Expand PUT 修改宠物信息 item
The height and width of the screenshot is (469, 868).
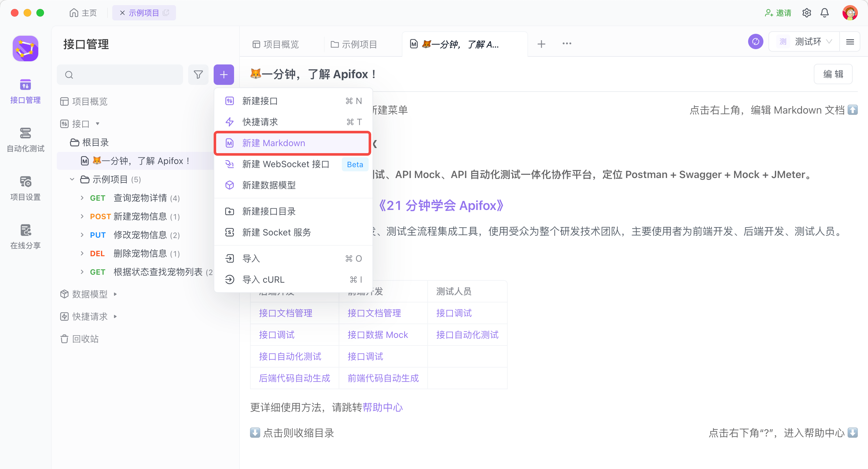[x=82, y=235]
